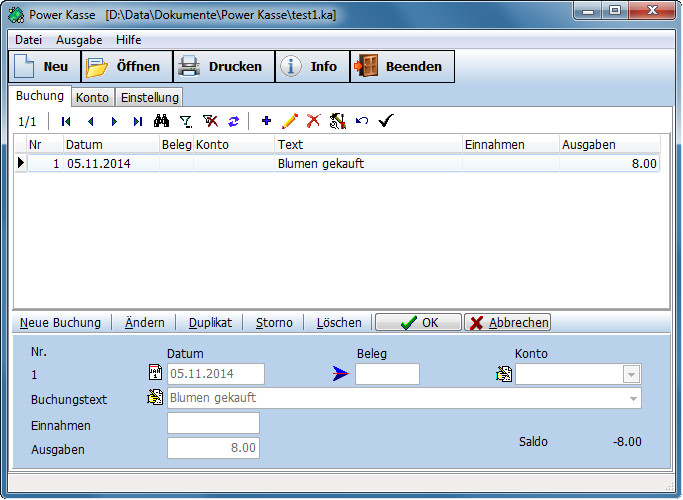
Task: Confirm with the OK button
Action: coord(418,322)
